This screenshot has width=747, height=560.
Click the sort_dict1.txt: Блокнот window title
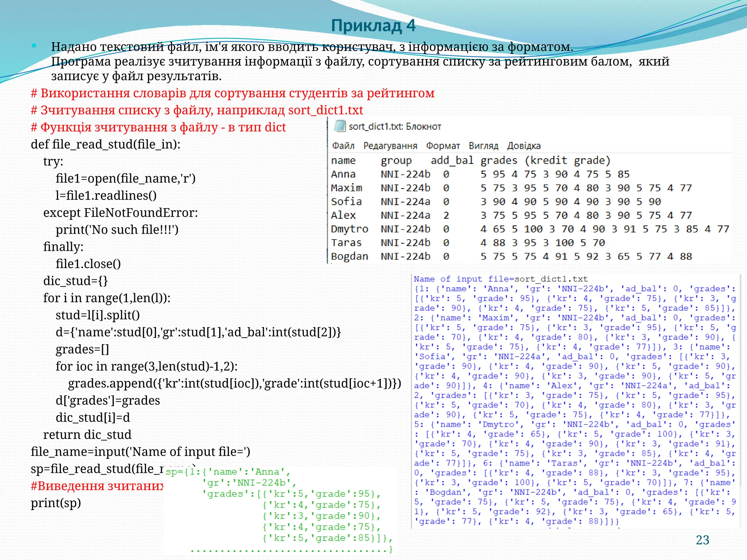395,127
